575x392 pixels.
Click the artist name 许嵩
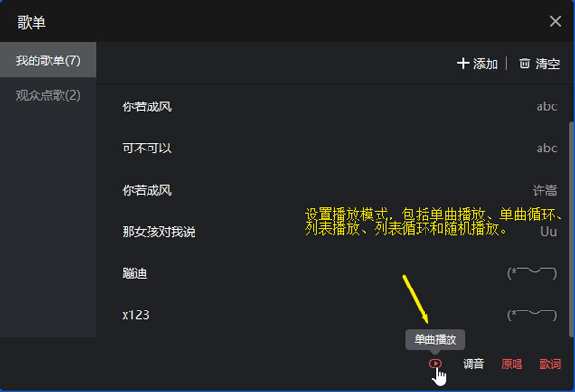coord(545,190)
